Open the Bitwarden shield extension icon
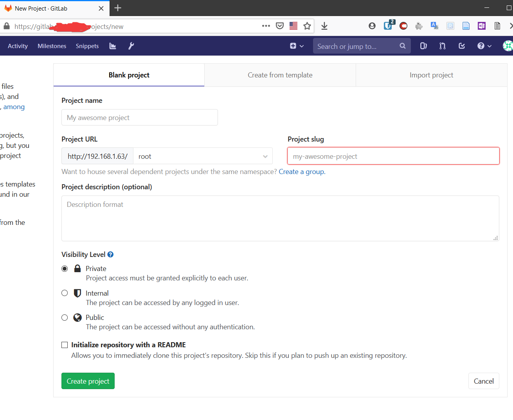 [x=389, y=25]
